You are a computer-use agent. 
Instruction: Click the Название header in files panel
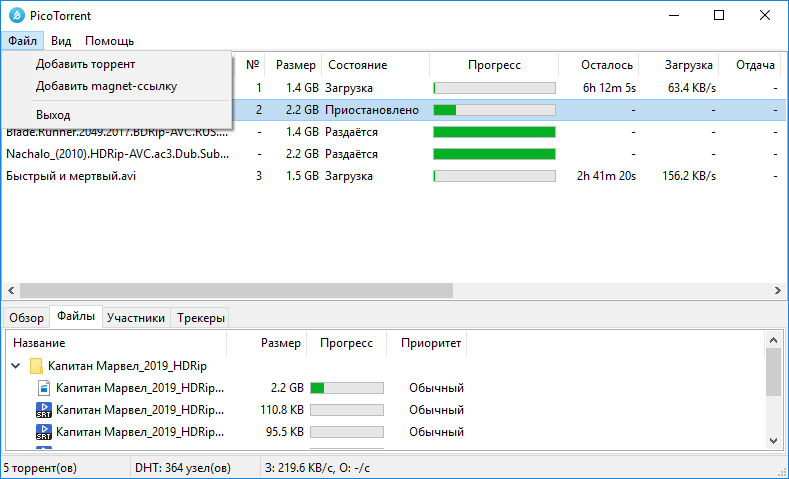click(116, 343)
